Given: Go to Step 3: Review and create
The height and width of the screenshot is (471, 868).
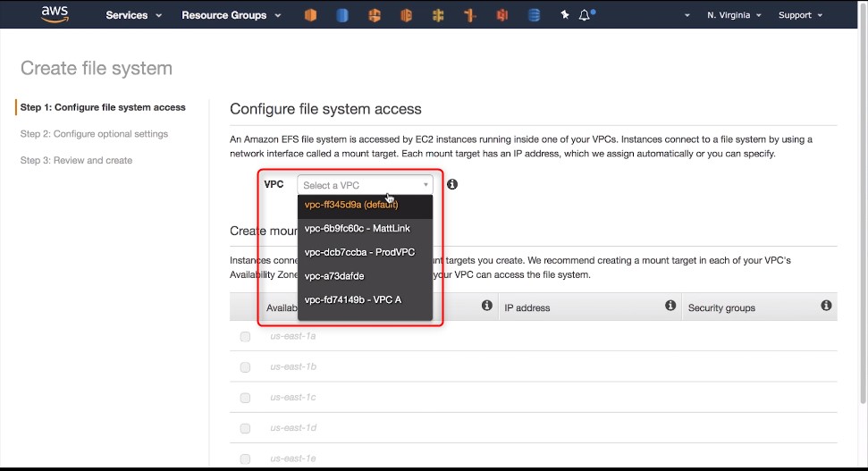Looking at the screenshot, I should click(x=76, y=161).
